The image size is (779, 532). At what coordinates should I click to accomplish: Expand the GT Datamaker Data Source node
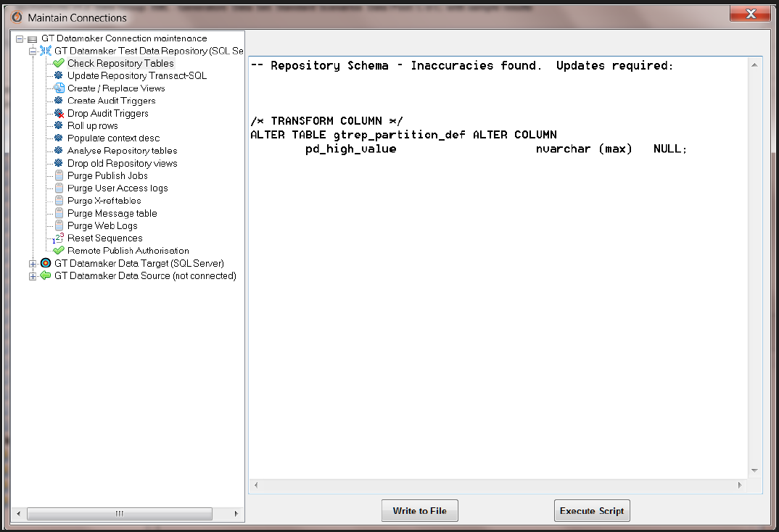click(x=33, y=276)
